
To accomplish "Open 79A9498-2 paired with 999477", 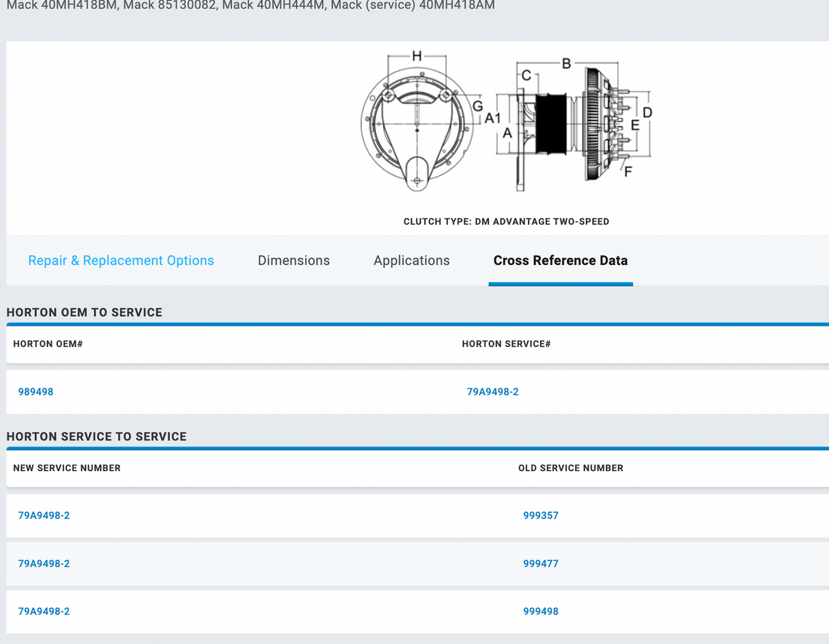I will (x=44, y=563).
